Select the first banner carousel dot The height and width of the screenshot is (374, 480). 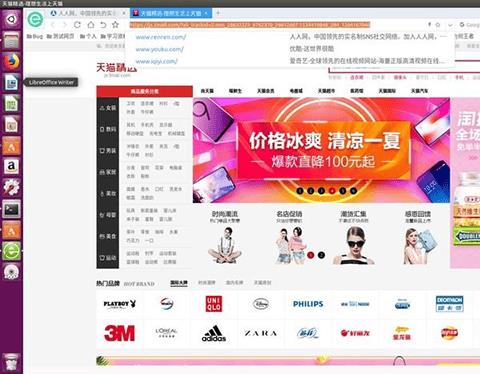point(300,191)
